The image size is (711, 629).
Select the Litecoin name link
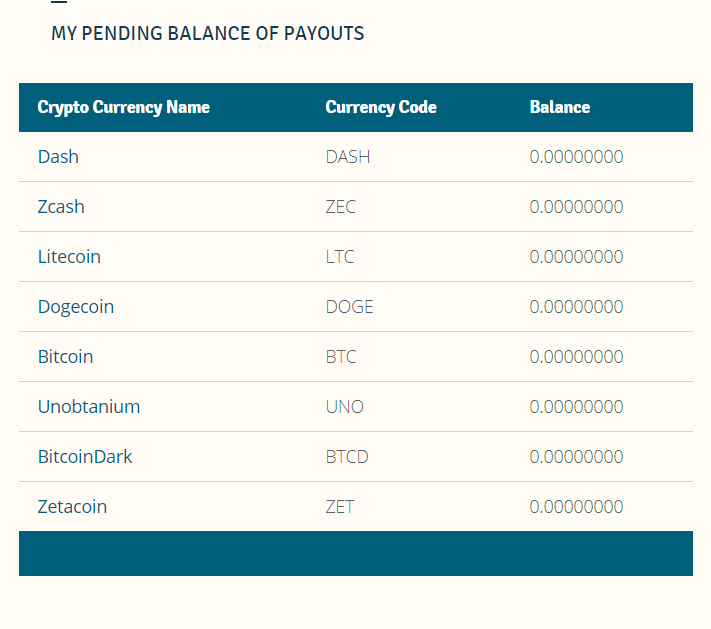point(69,257)
